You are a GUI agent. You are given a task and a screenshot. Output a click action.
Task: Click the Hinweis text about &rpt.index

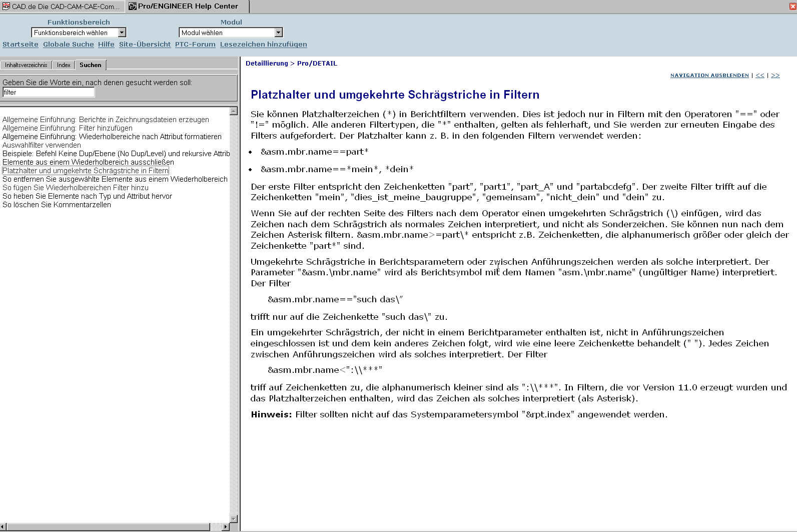click(459, 414)
